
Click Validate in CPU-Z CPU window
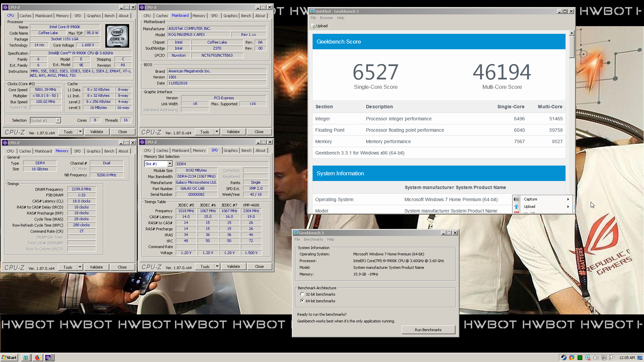97,132
